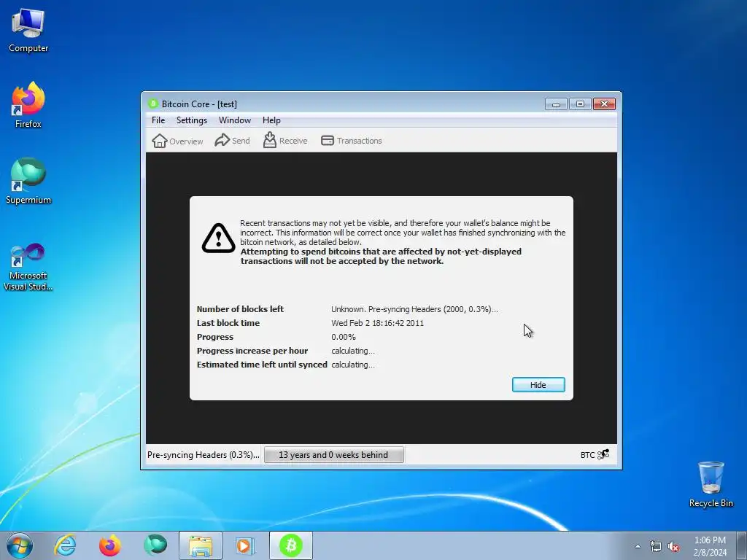Click the '0.00%' progress value
This screenshot has height=560, width=747.
(x=344, y=337)
